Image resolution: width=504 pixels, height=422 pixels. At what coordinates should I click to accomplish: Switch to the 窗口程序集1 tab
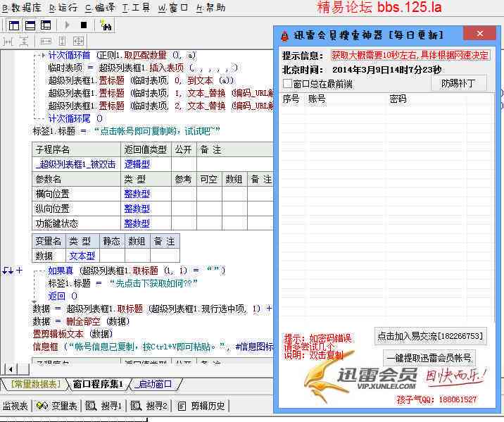click(98, 384)
